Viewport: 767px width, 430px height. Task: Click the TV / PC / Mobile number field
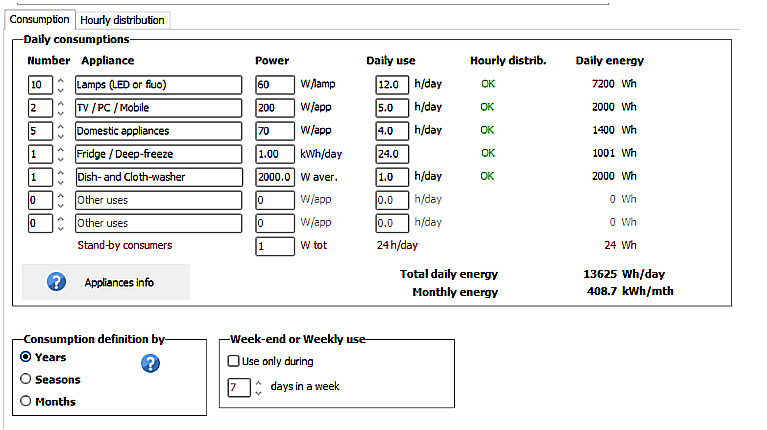click(x=40, y=108)
